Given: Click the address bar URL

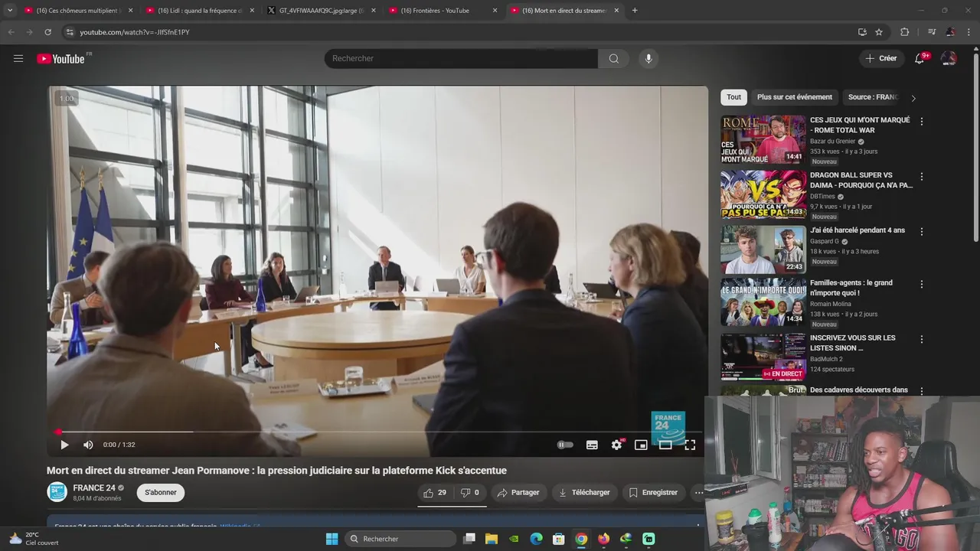Looking at the screenshot, I should tap(135, 32).
